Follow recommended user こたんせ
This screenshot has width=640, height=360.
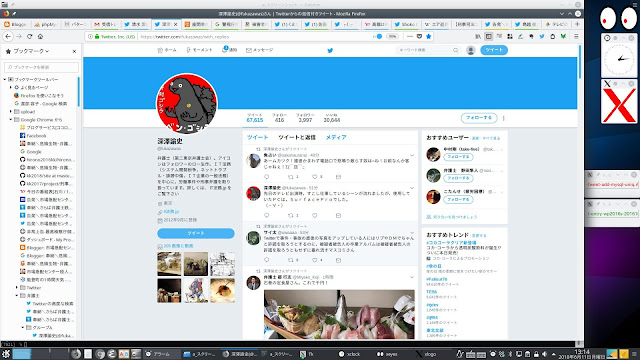(458, 200)
